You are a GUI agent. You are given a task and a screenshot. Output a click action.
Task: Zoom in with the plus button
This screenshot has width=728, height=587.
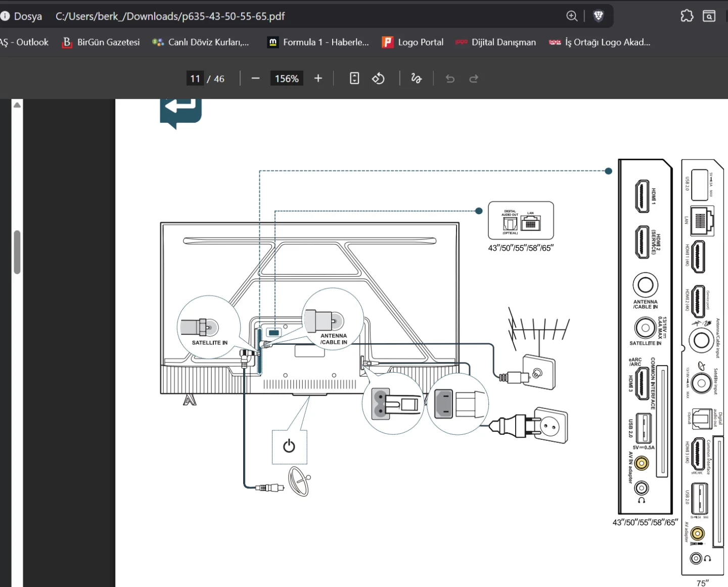(318, 78)
